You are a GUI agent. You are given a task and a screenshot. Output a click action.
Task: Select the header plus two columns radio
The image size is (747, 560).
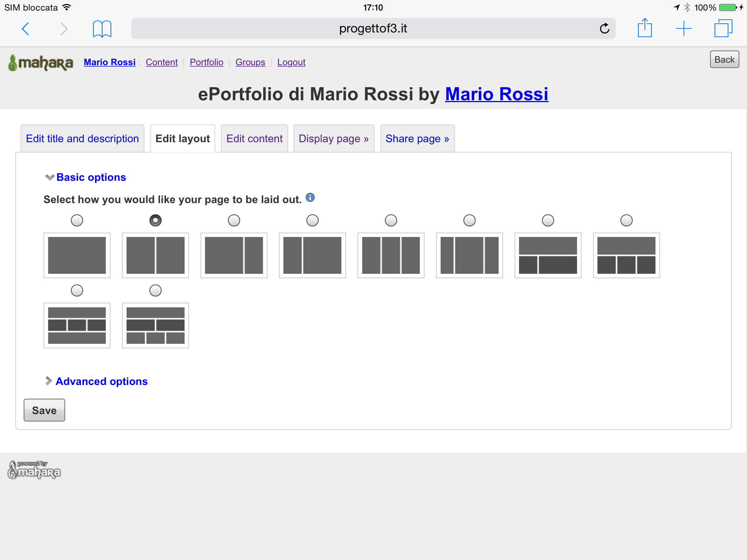coord(548,220)
